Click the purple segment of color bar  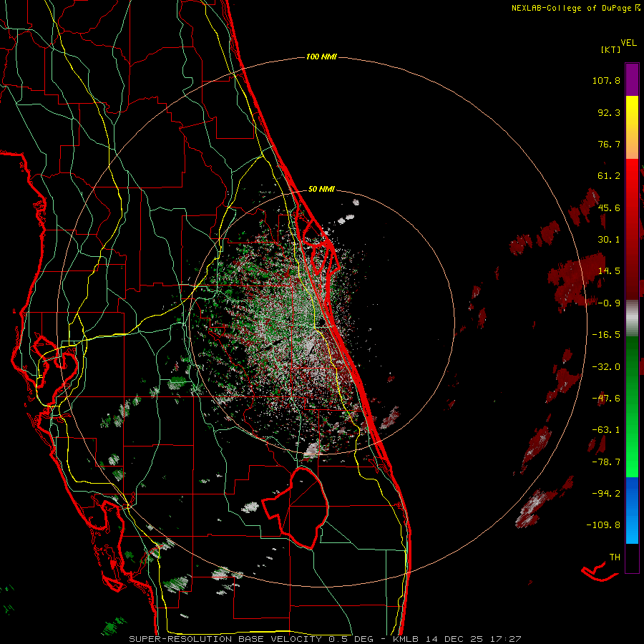(632, 79)
